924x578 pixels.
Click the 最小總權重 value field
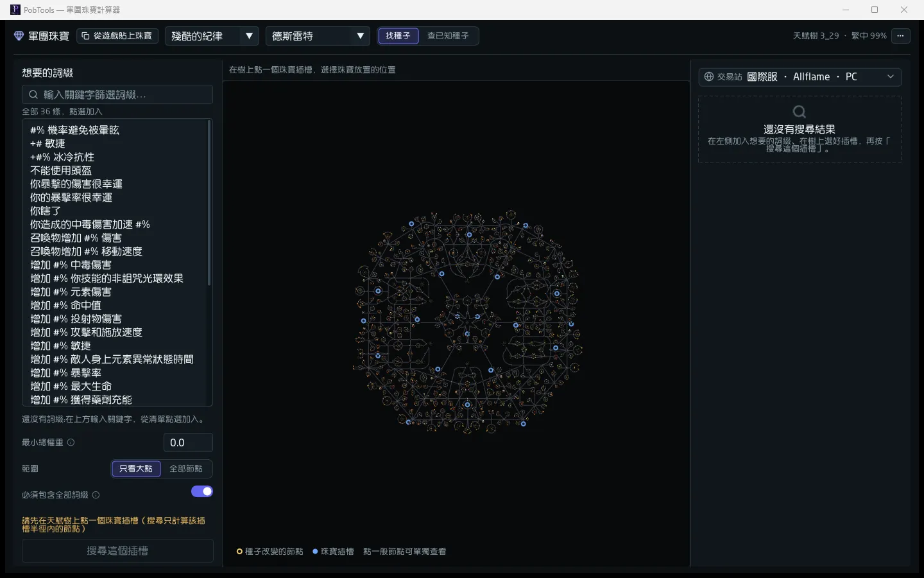[188, 442]
